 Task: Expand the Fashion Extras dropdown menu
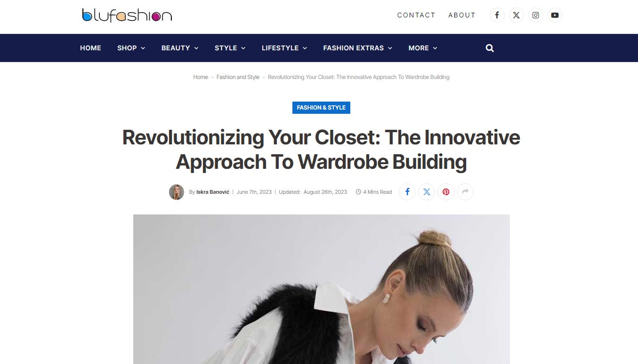[x=357, y=48]
